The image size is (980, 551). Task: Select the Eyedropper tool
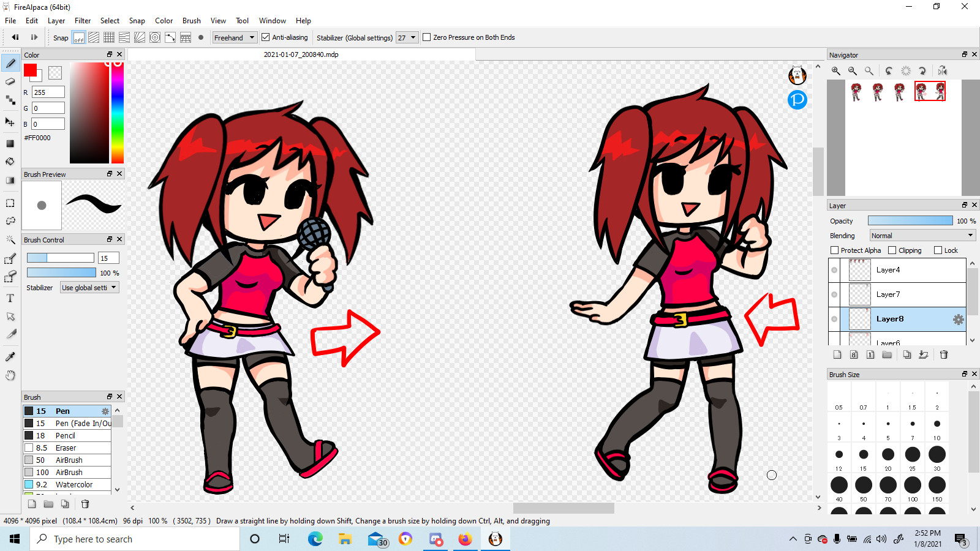coord(10,357)
